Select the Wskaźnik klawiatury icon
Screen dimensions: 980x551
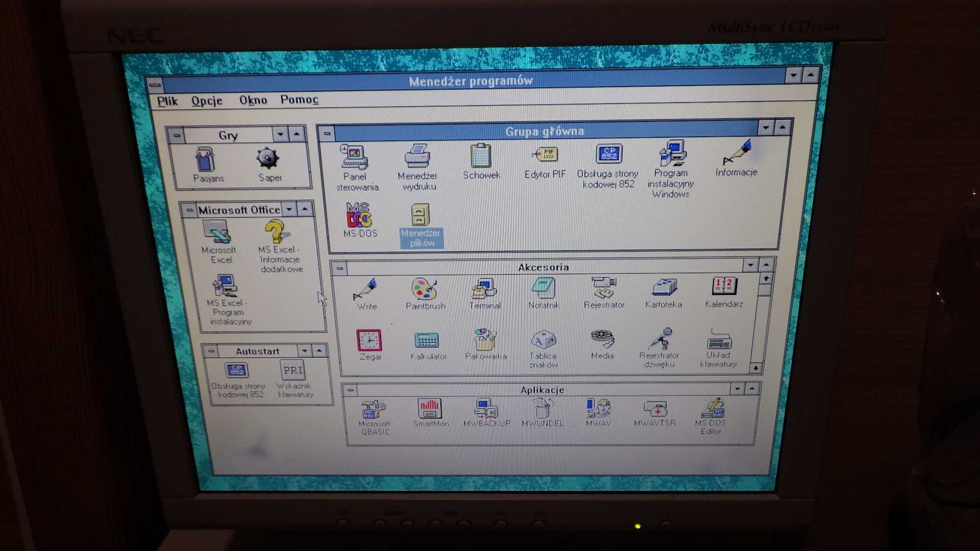(x=293, y=370)
